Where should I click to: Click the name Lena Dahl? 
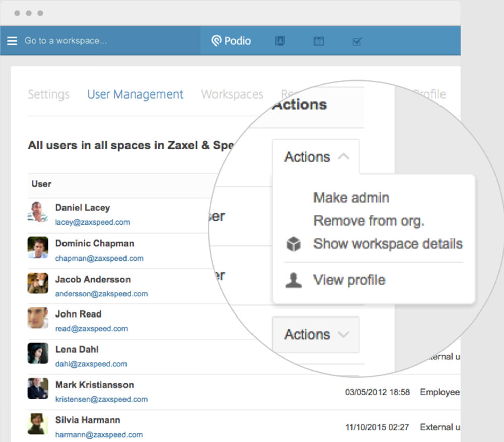tap(77, 349)
